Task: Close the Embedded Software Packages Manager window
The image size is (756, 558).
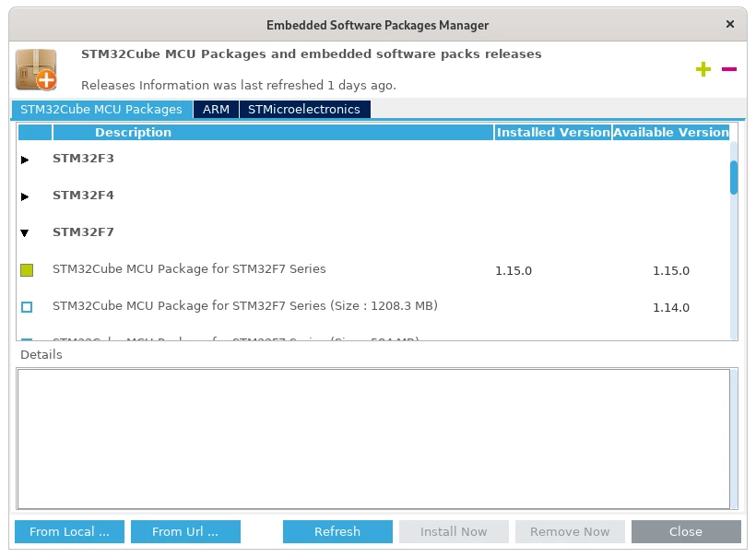Action: (730, 24)
